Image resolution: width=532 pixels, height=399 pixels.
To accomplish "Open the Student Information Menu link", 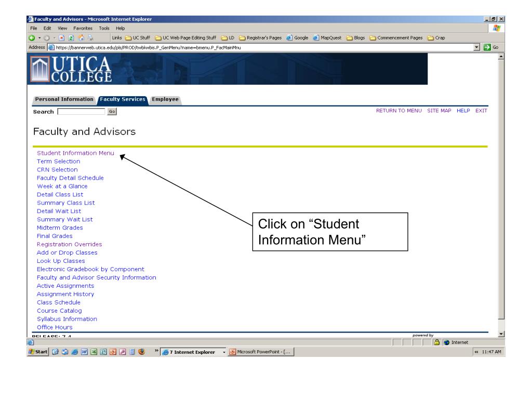I will tap(75, 153).
